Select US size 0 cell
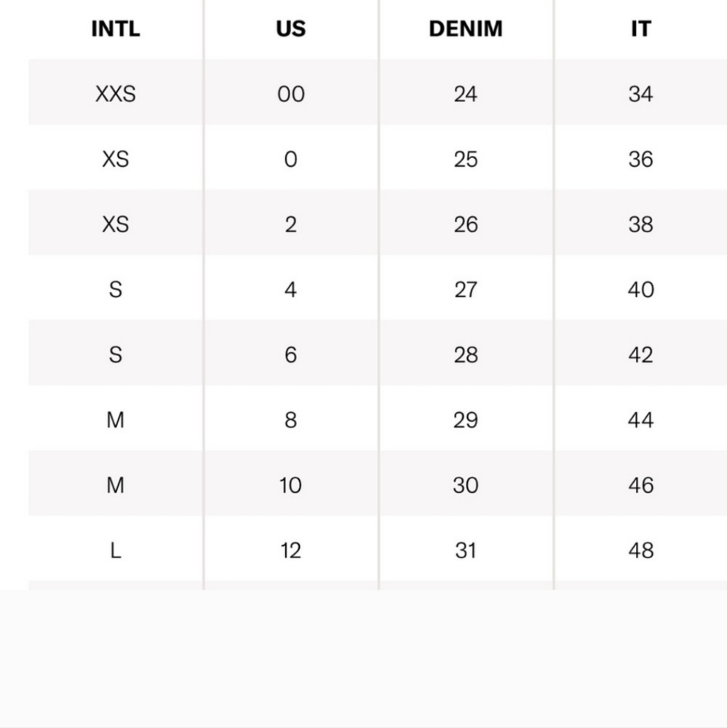 (x=290, y=159)
